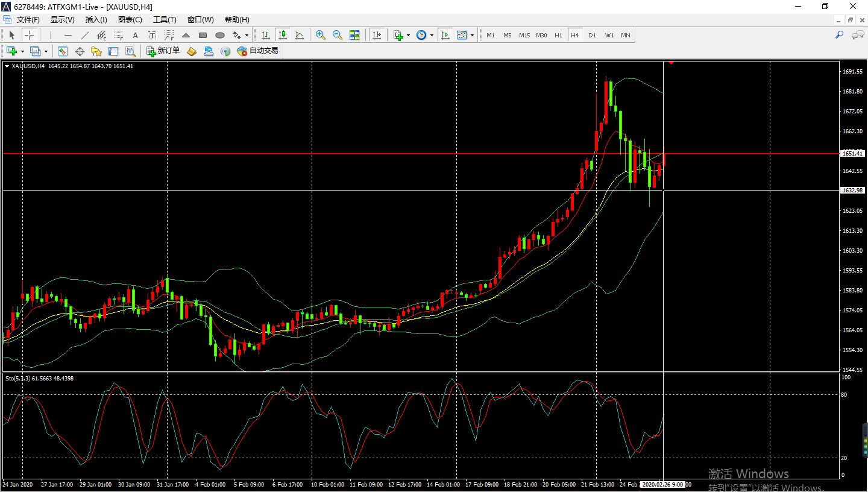Click the zoom out magnifier icon
The image size is (868, 492).
[x=338, y=35]
